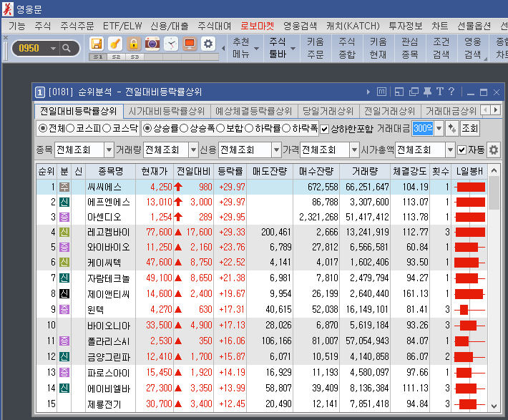
Task: Select the 씨씨에스 stock row
Action: tap(262, 187)
